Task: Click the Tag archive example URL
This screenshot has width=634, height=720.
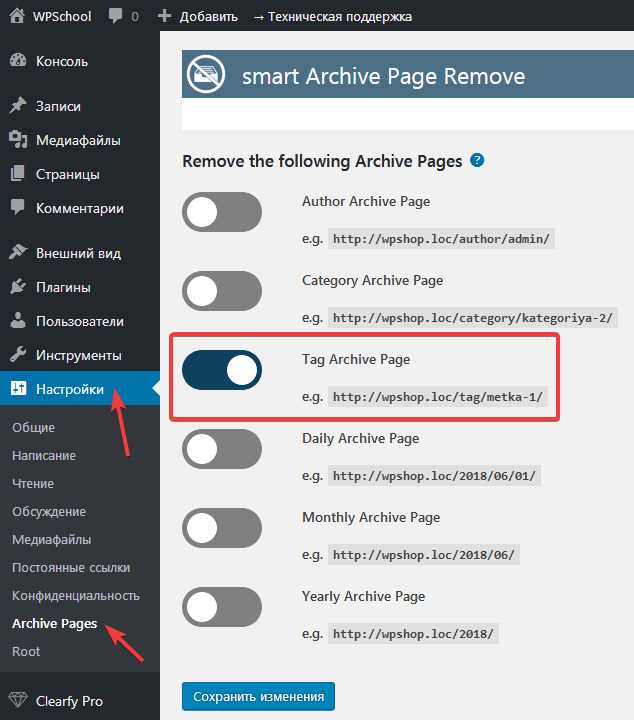Action: [437, 397]
